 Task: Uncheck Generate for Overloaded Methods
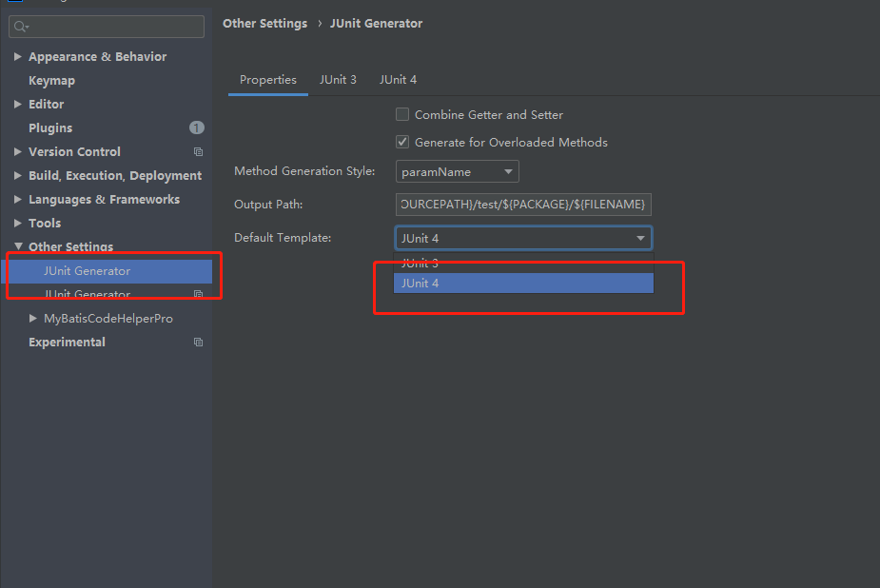[x=402, y=143]
